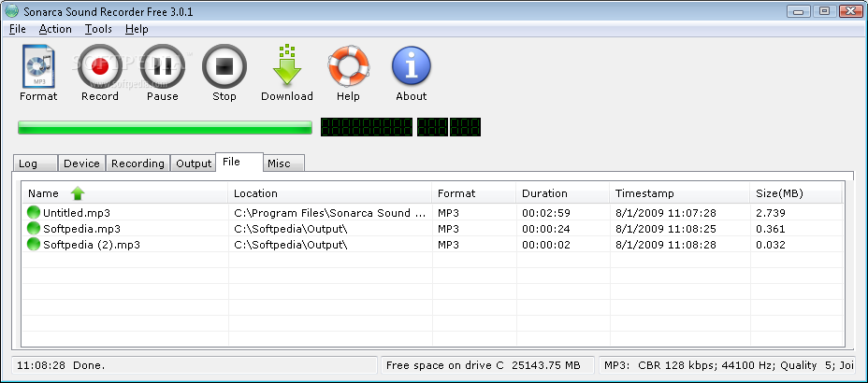Screen dimensions: 868x383
Task: Maximize the Sonarca Sound Recorder window
Action: [x=824, y=10]
